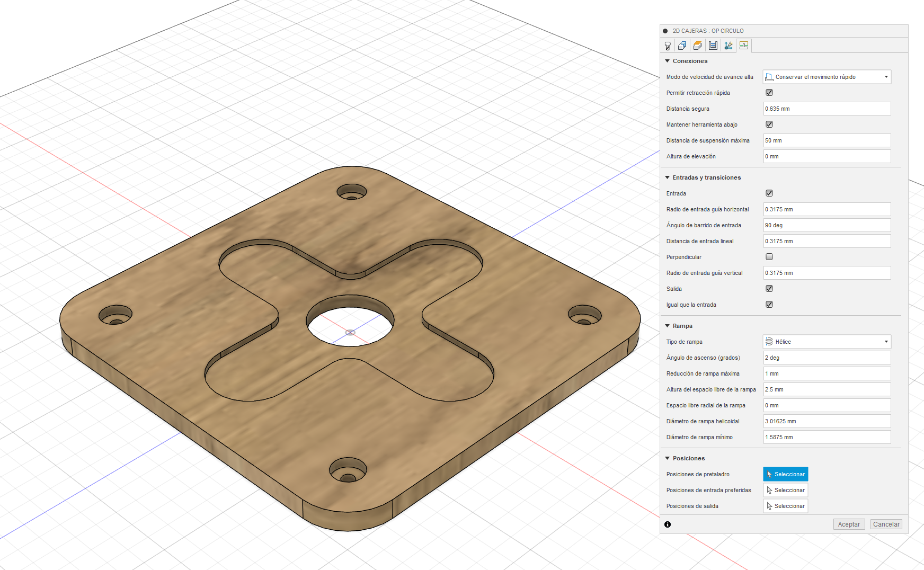Image resolution: width=924 pixels, height=570 pixels.
Task: Open the Modo de velocidad de avance alta dropdown
Action: (827, 77)
